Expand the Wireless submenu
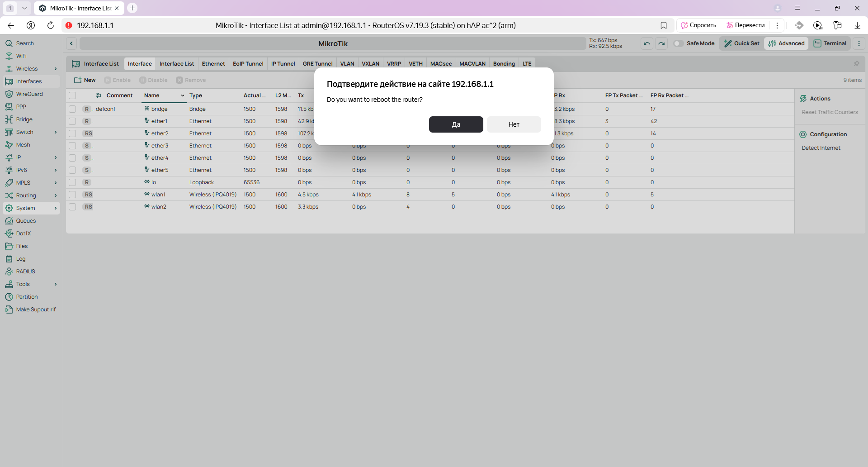This screenshot has height=467, width=868. (x=56, y=69)
